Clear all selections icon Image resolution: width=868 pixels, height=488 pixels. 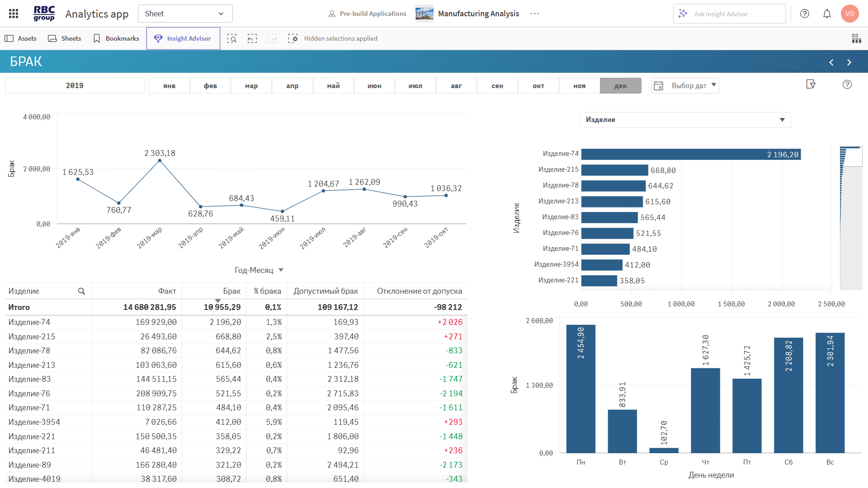(293, 38)
